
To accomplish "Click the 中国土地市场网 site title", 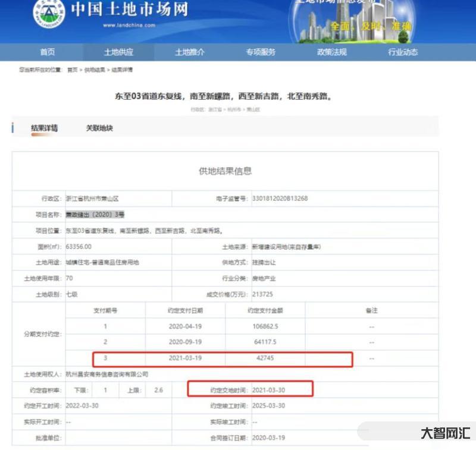I will [130, 9].
